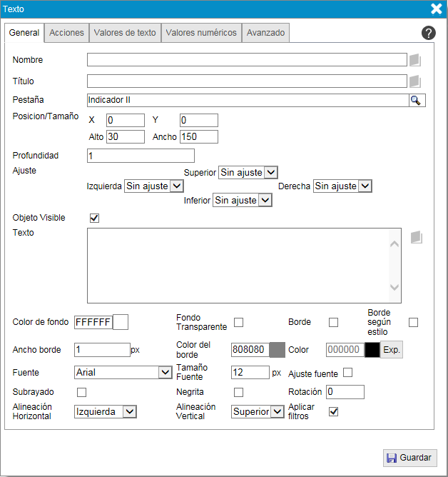Image resolution: width=448 pixels, height=477 pixels.
Task: Enable the Fondo Transparente checkbox
Action: click(239, 322)
